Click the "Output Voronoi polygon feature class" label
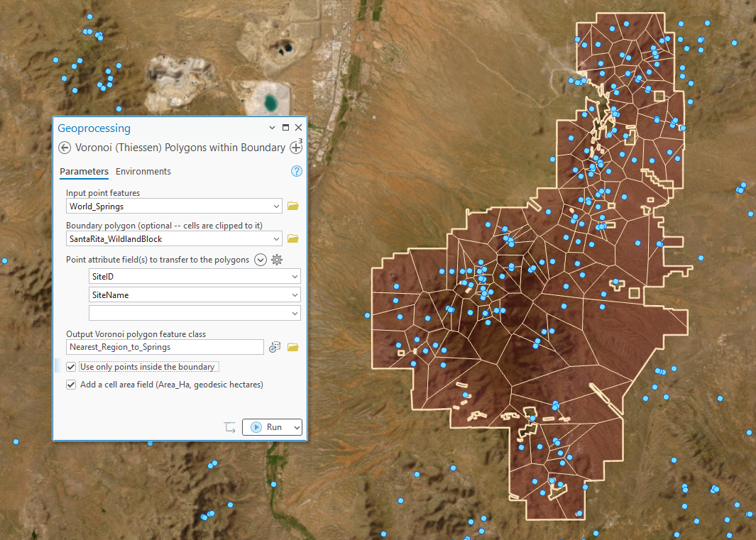The image size is (756, 540). point(136,334)
